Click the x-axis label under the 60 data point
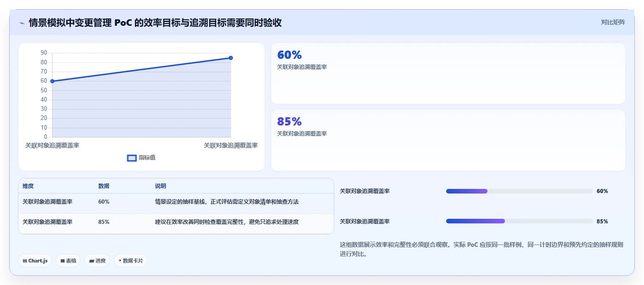 coord(52,145)
